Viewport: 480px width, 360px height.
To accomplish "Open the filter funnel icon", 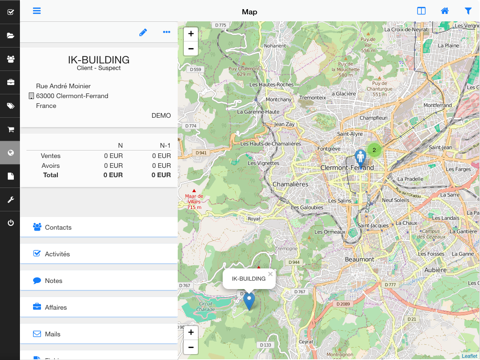I will tap(468, 11).
